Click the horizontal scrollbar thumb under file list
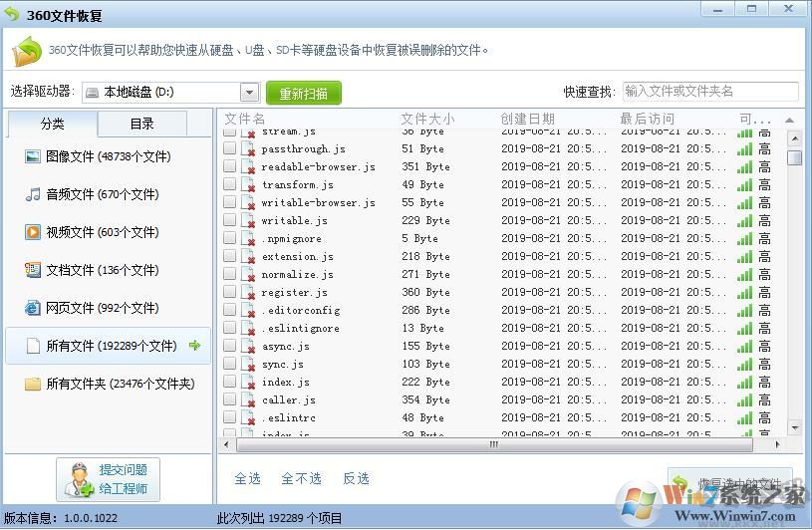Screen dimensions: 812x530 point(494,444)
